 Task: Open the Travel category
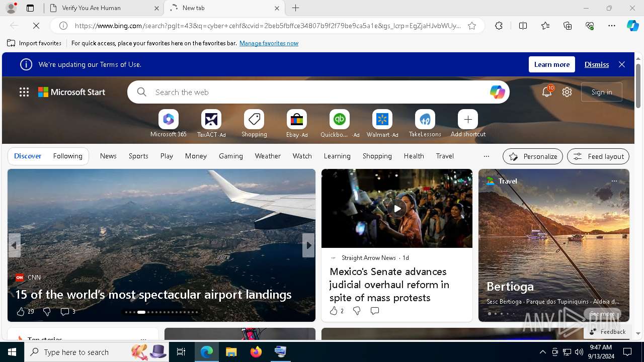point(445,156)
